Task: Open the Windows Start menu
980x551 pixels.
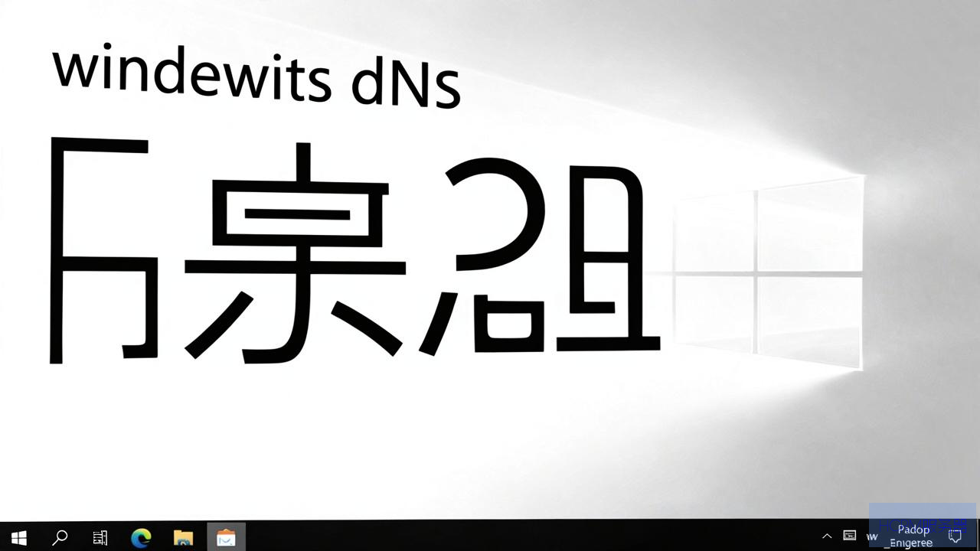Action: [18, 537]
